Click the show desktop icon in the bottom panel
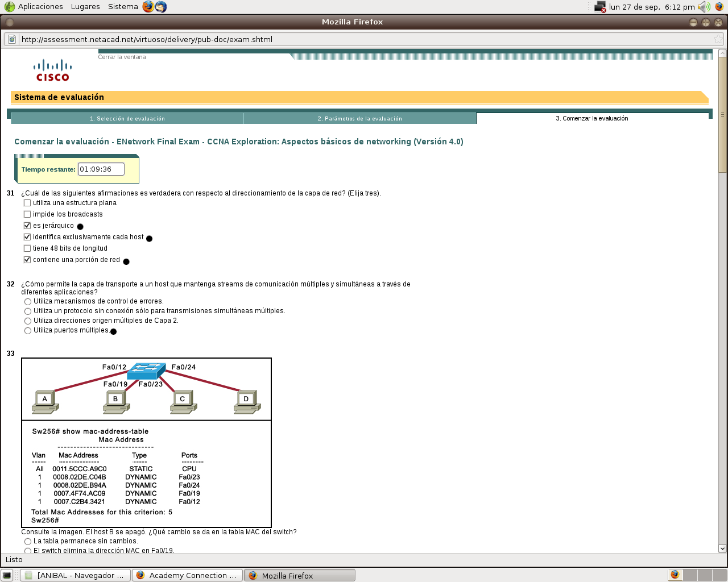Screen dimensions: 728x582 pos(7,575)
